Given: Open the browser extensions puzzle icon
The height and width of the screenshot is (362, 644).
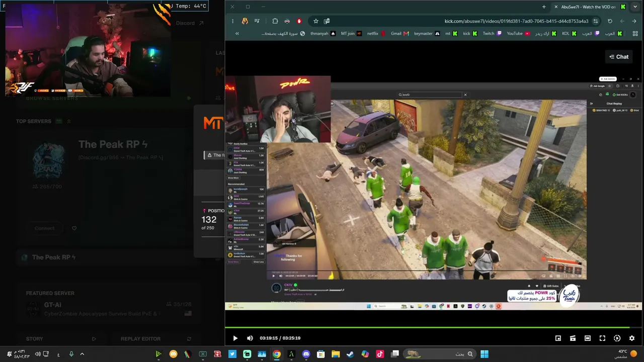Looking at the screenshot, I should click(275, 21).
